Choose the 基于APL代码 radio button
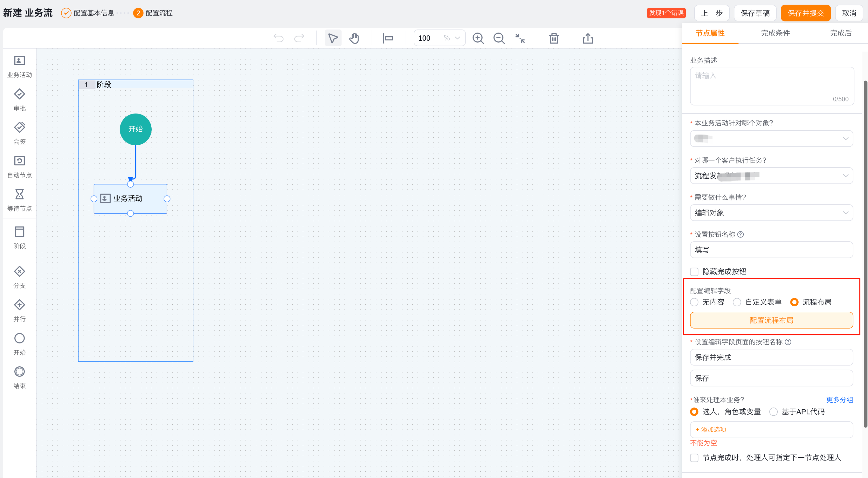The height and width of the screenshot is (478, 868). [x=773, y=412]
